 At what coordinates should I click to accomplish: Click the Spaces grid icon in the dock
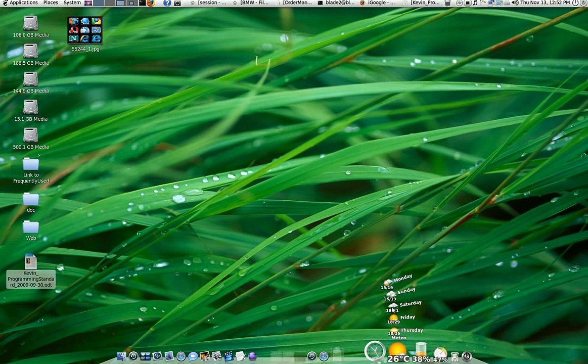[x=146, y=356]
